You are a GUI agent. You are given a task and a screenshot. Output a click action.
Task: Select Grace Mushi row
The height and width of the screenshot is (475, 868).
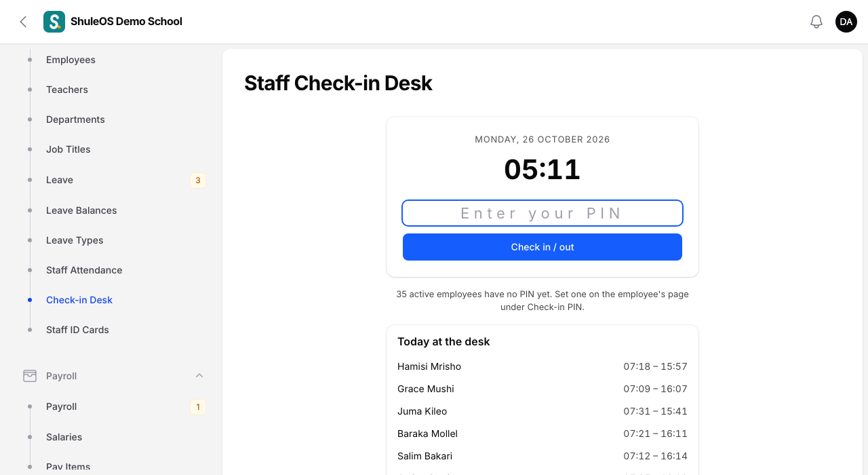542,389
